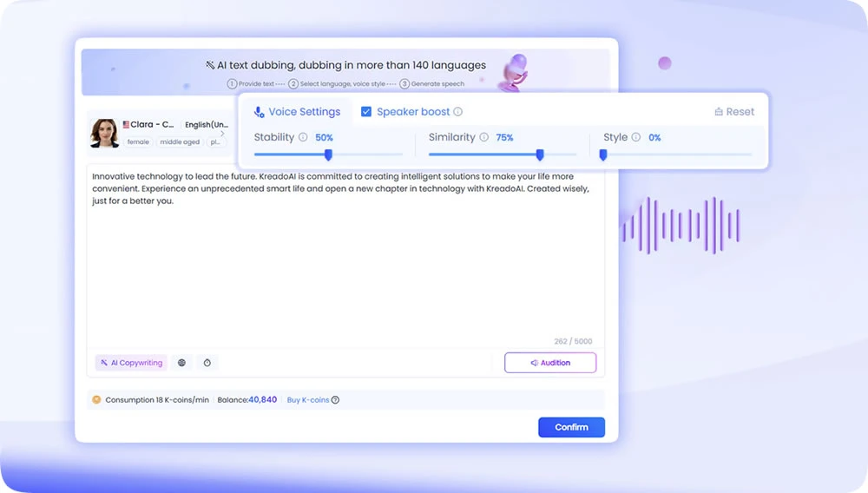
Task: Open AI Copywriting tool
Action: [131, 363]
